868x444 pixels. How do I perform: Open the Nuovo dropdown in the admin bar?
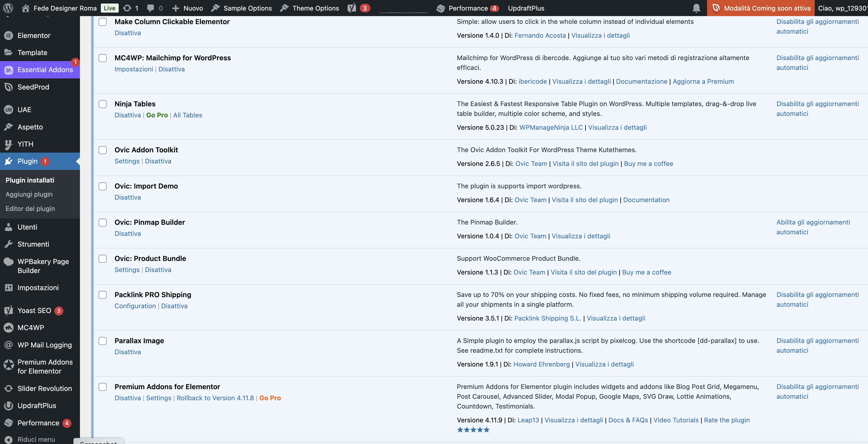pyautogui.click(x=187, y=8)
